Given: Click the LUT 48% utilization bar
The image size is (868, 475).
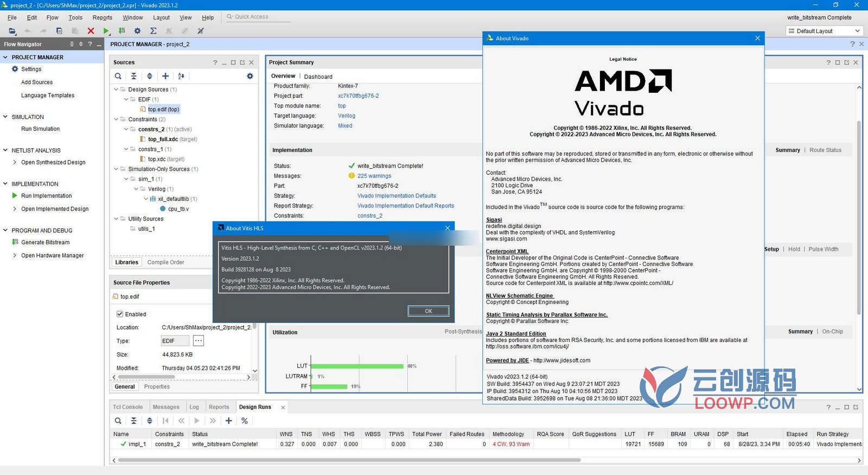Looking at the screenshot, I should (358, 366).
